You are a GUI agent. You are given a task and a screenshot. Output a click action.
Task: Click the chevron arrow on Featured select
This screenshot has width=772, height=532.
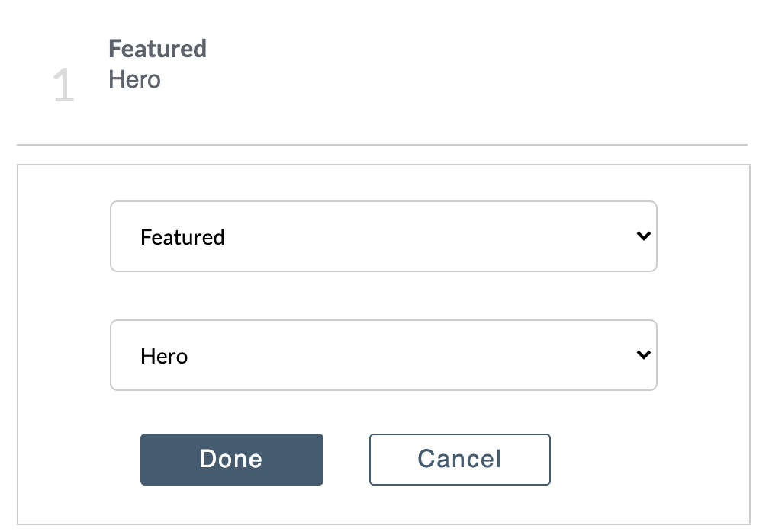pos(643,236)
